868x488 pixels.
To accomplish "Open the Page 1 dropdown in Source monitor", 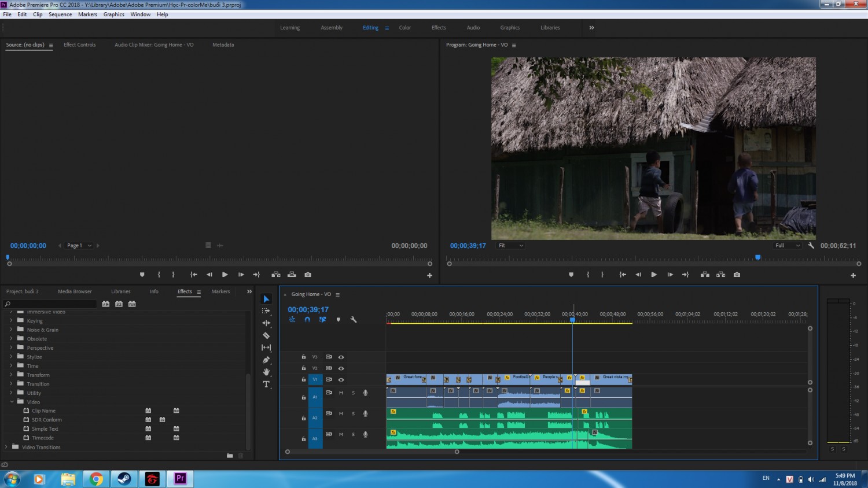I will pyautogui.click(x=79, y=246).
